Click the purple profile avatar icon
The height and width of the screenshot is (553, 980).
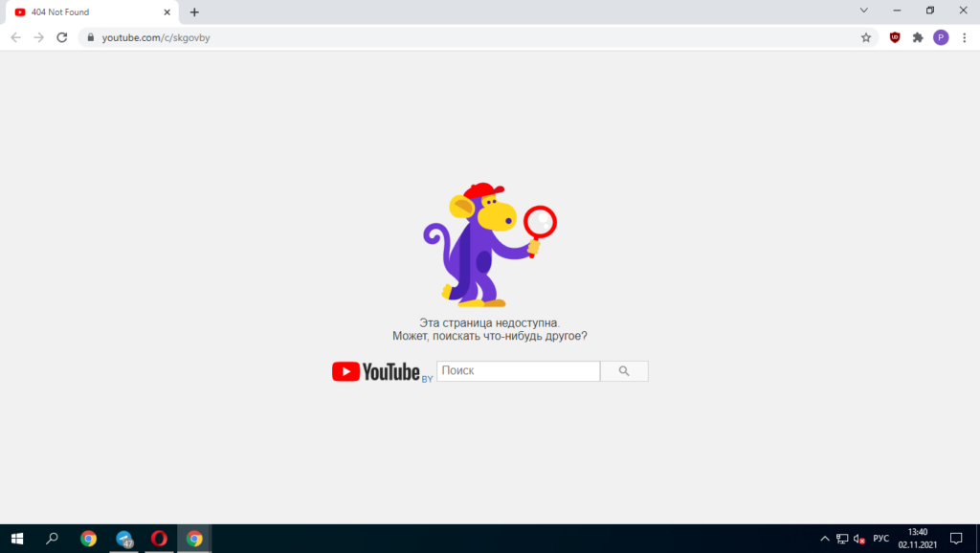click(x=941, y=37)
